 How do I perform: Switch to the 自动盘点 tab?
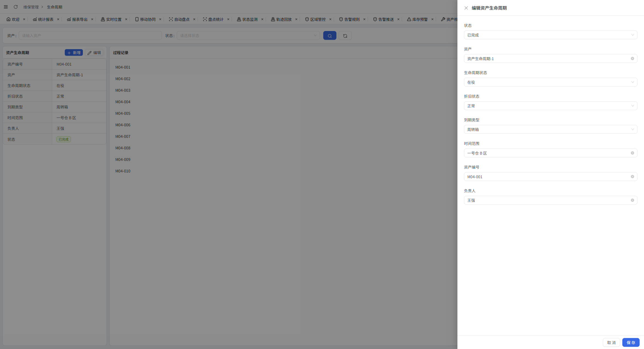pyautogui.click(x=179, y=19)
